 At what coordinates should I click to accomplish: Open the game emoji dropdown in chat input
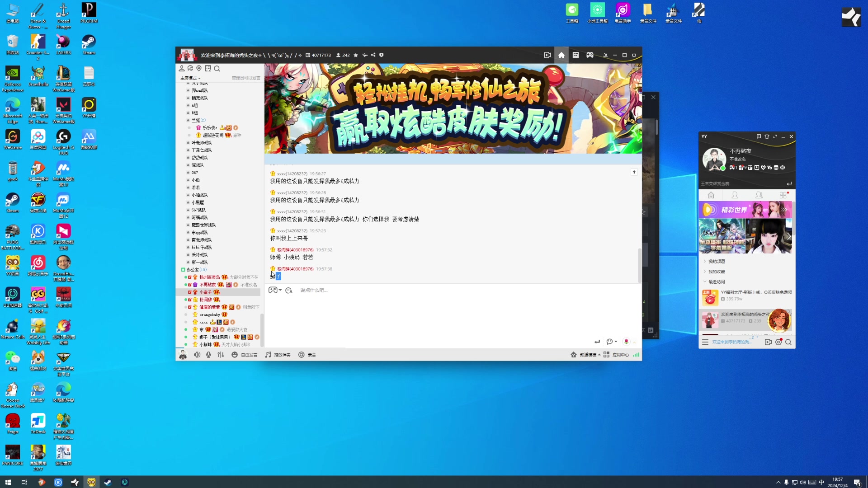click(x=275, y=290)
